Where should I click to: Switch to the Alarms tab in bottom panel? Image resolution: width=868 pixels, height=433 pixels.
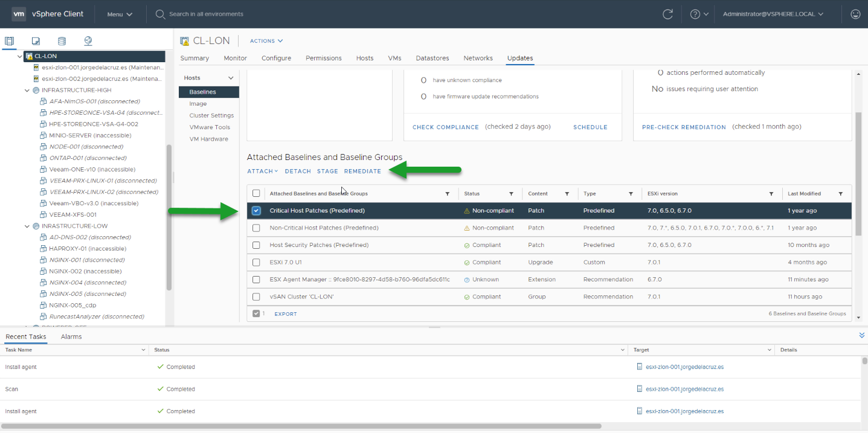71,336
